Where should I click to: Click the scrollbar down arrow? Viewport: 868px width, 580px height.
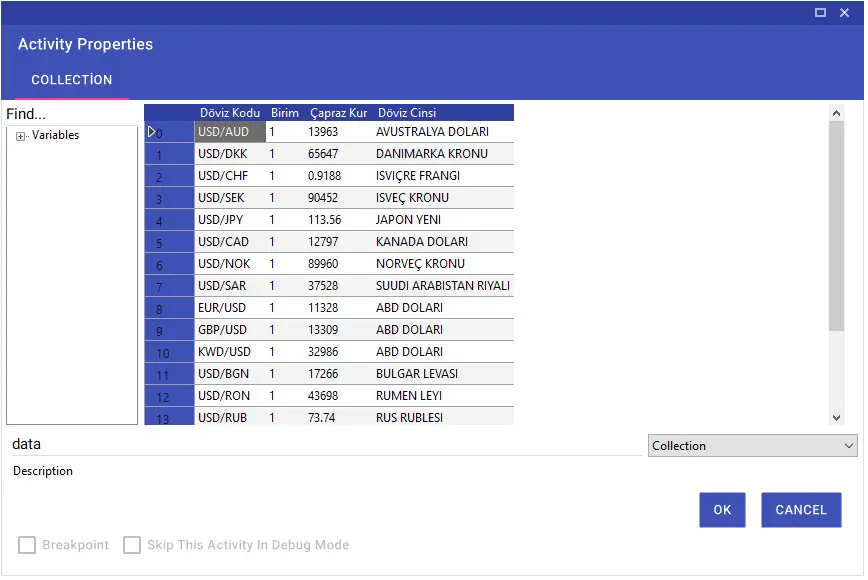coord(838,419)
